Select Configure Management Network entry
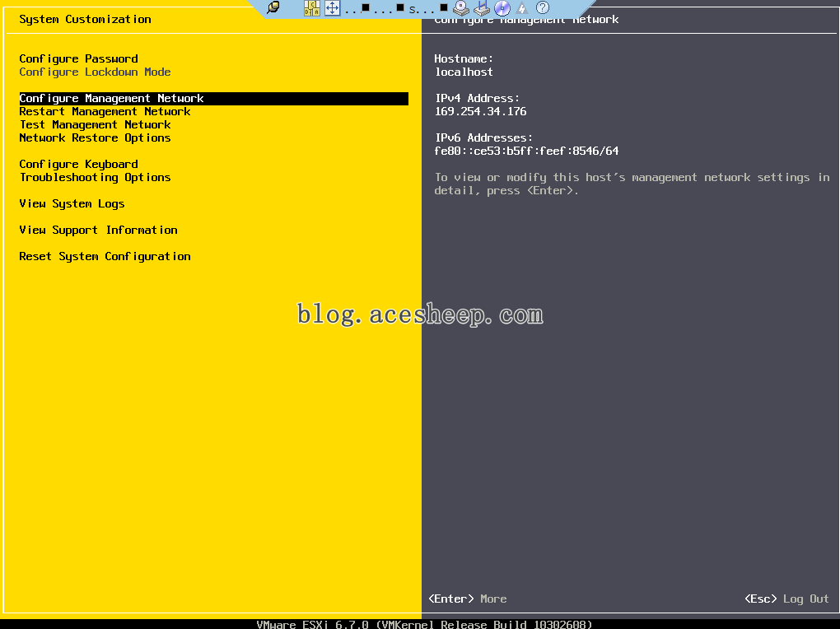Image resolution: width=840 pixels, height=629 pixels. coord(111,98)
